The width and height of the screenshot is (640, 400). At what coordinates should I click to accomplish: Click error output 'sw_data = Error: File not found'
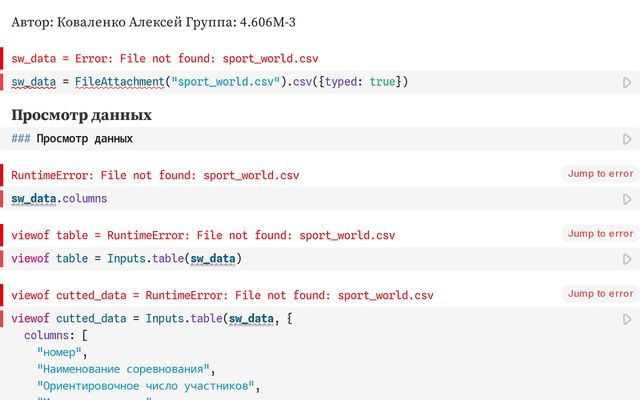point(164,58)
